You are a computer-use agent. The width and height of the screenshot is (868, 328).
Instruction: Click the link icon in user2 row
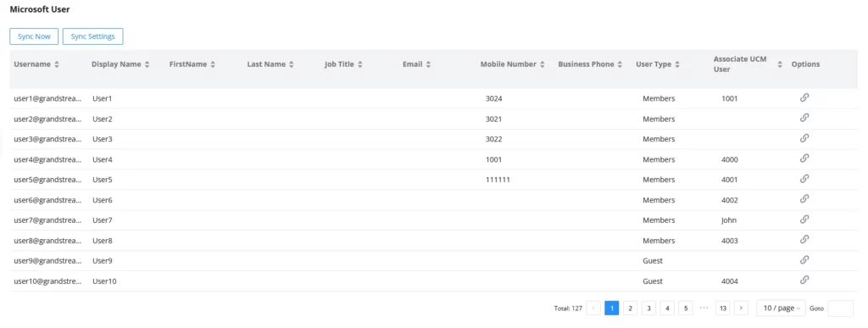(804, 118)
